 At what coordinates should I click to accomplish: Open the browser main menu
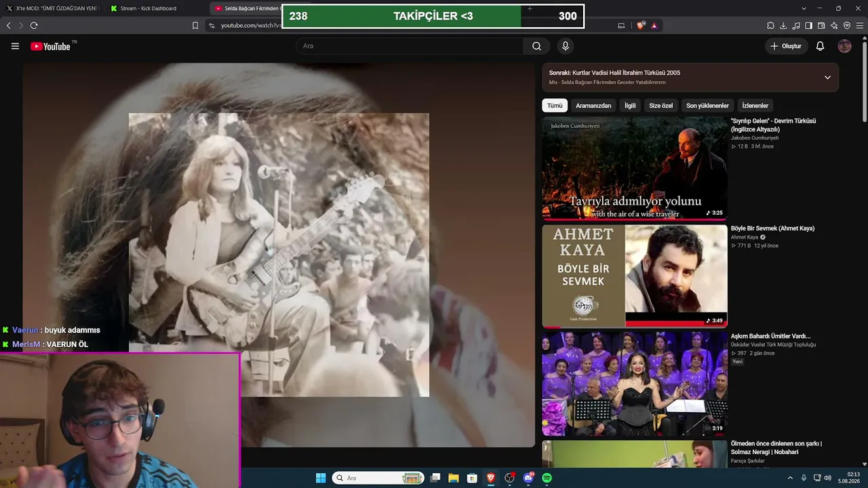[x=859, y=26]
